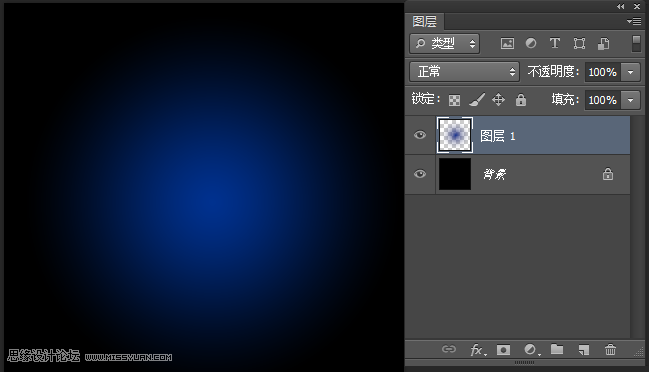Open the Layers panel flyout menu
This screenshot has height=372, width=649.
(634, 21)
